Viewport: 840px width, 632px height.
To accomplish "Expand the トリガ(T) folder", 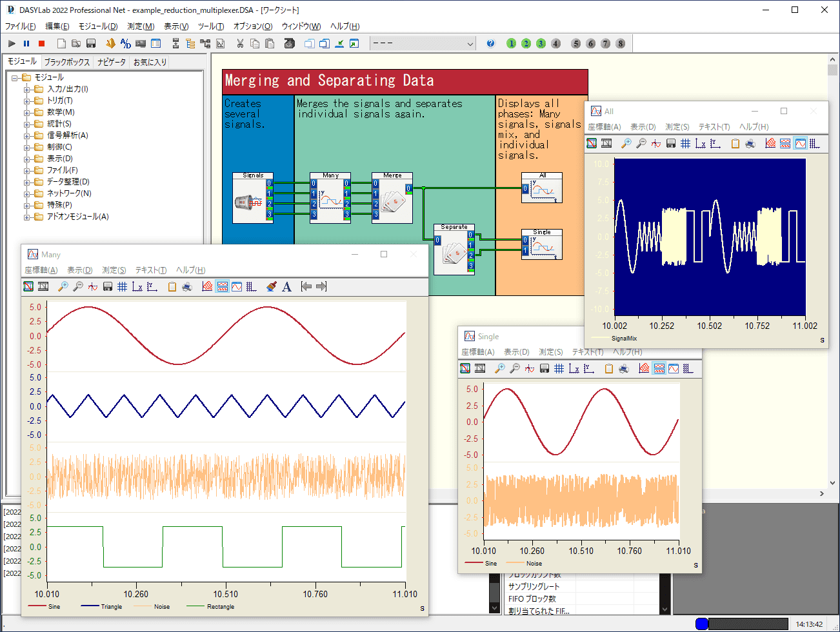I will (x=27, y=101).
